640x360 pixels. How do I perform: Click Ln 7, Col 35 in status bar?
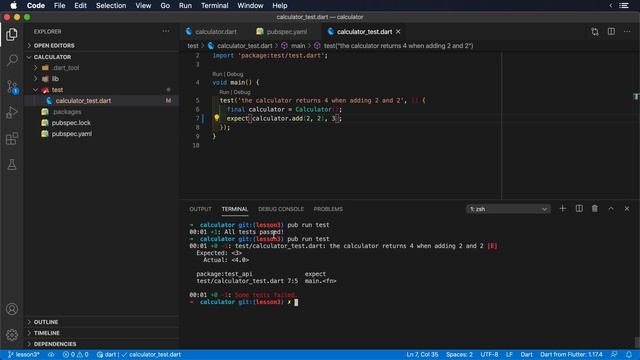click(422, 354)
